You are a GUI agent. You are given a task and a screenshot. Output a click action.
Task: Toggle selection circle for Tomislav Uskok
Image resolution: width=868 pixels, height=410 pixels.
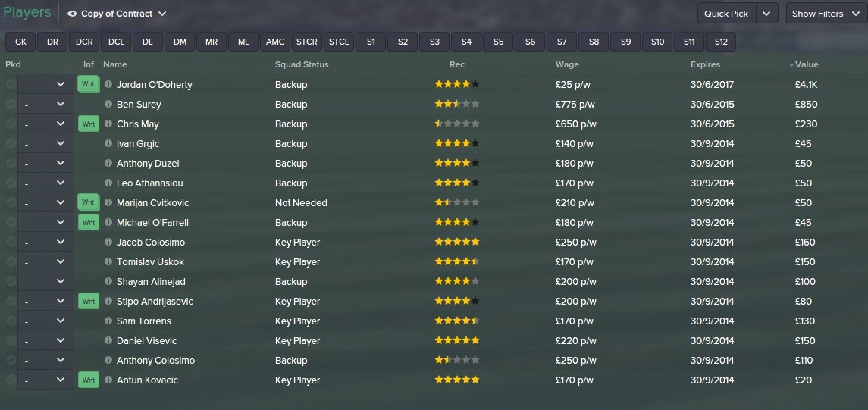click(x=11, y=262)
